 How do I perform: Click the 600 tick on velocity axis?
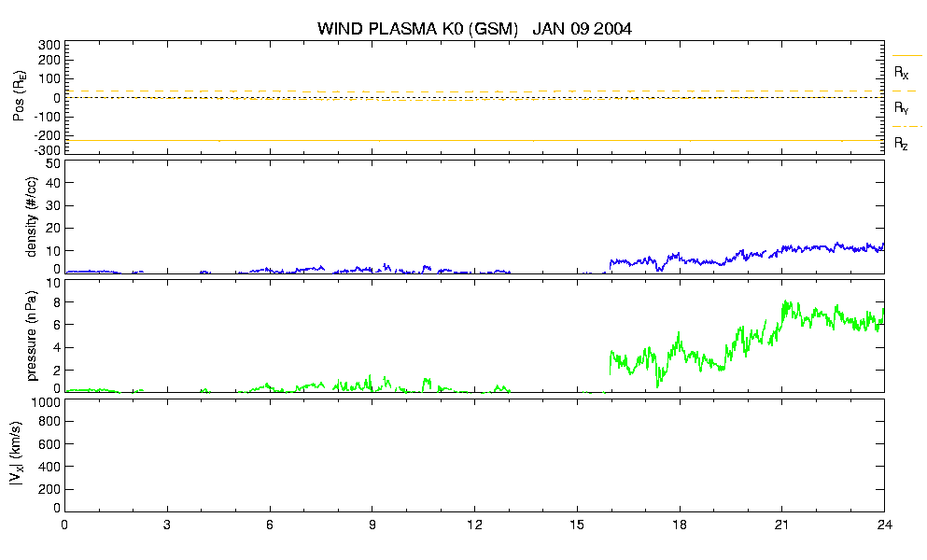coord(49,444)
